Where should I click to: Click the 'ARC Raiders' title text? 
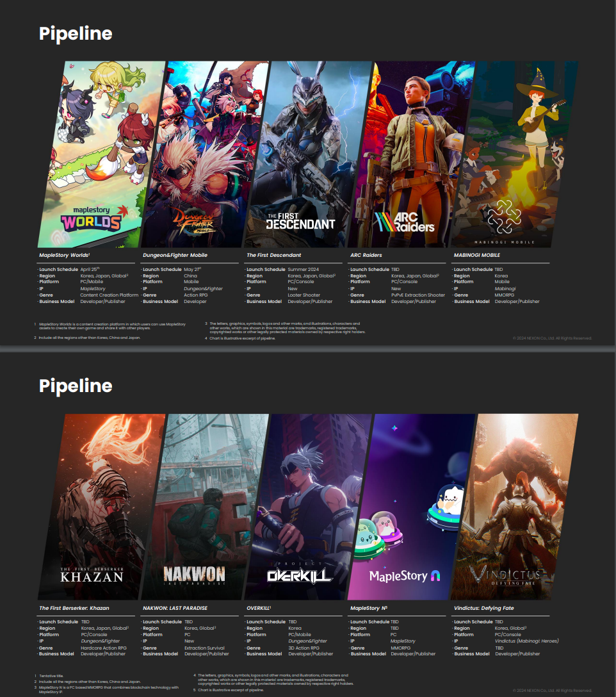click(366, 255)
